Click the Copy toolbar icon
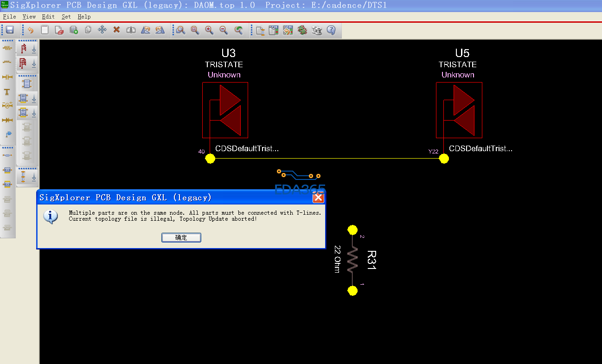Screen dimensions: 602x364 [x=88, y=30]
